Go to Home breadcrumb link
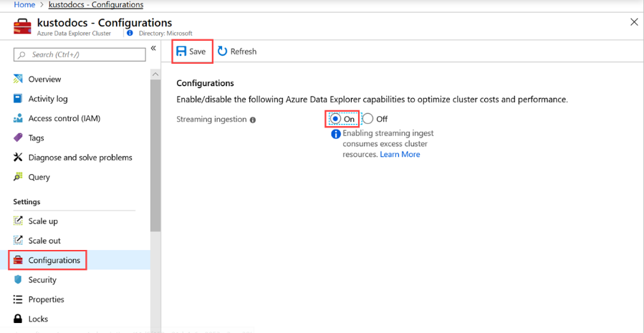The width and height of the screenshot is (644, 333). coord(24,5)
